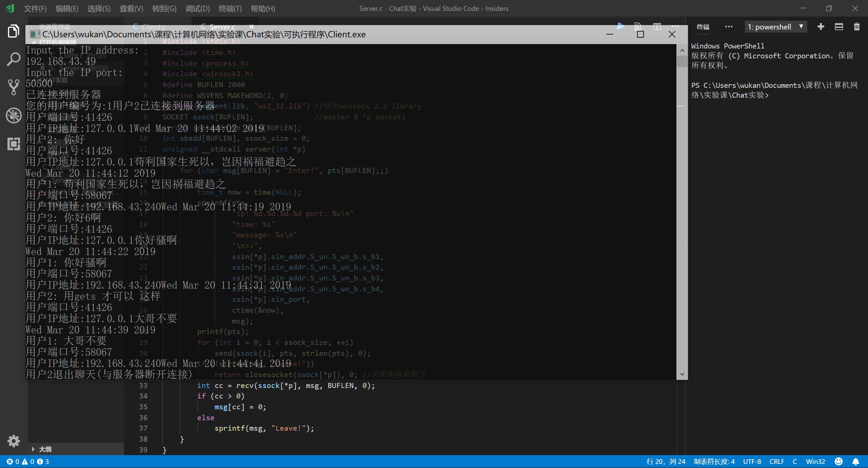Open the Extensions view icon
The image size is (868, 468).
tap(13, 144)
